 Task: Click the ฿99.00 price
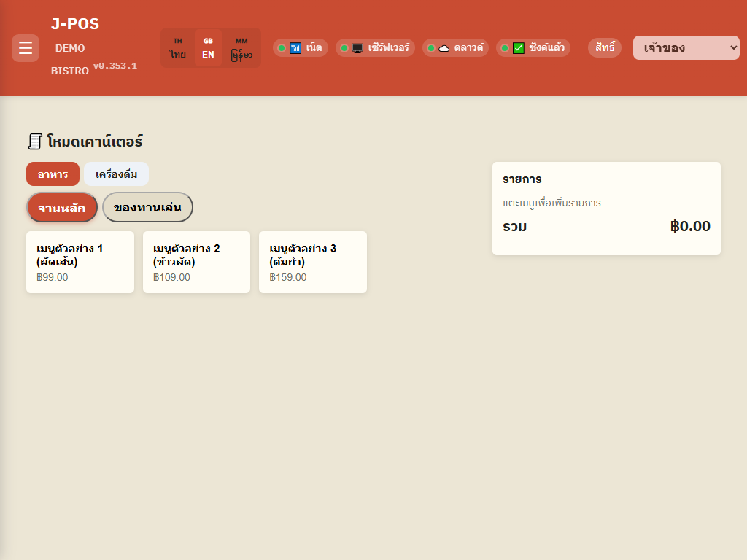point(53,277)
